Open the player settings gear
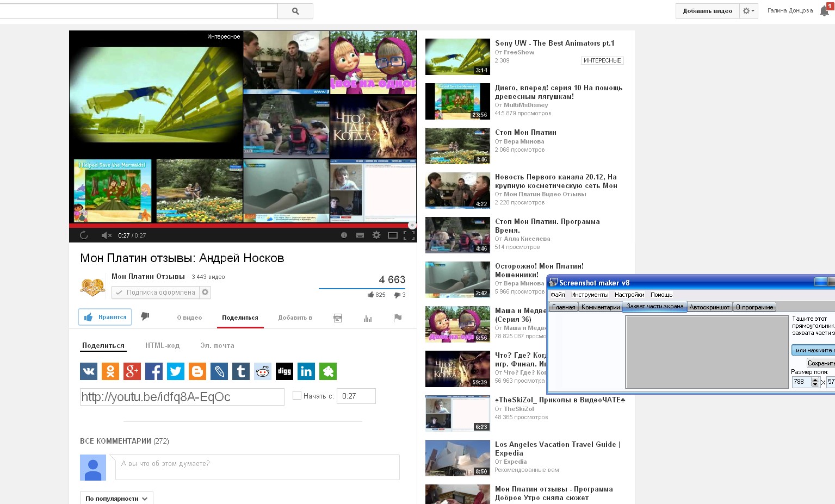 tap(376, 235)
